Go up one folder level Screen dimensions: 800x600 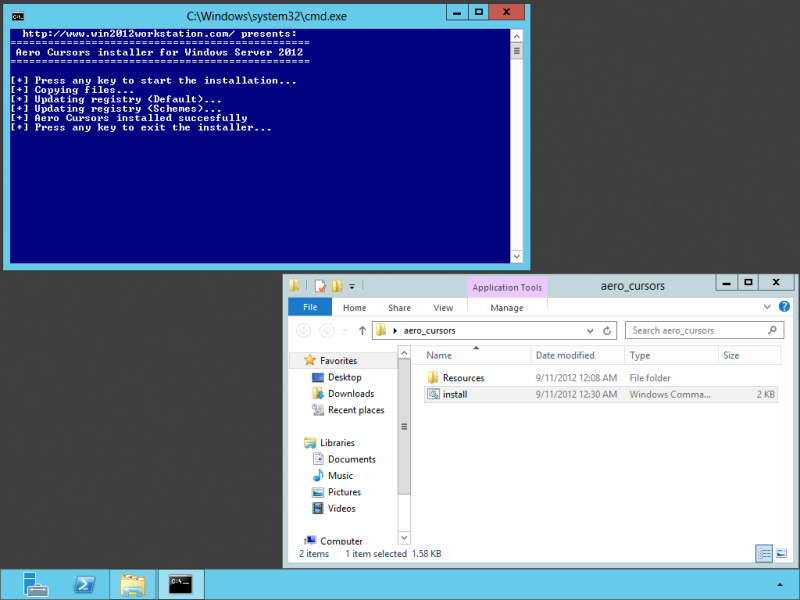362,331
